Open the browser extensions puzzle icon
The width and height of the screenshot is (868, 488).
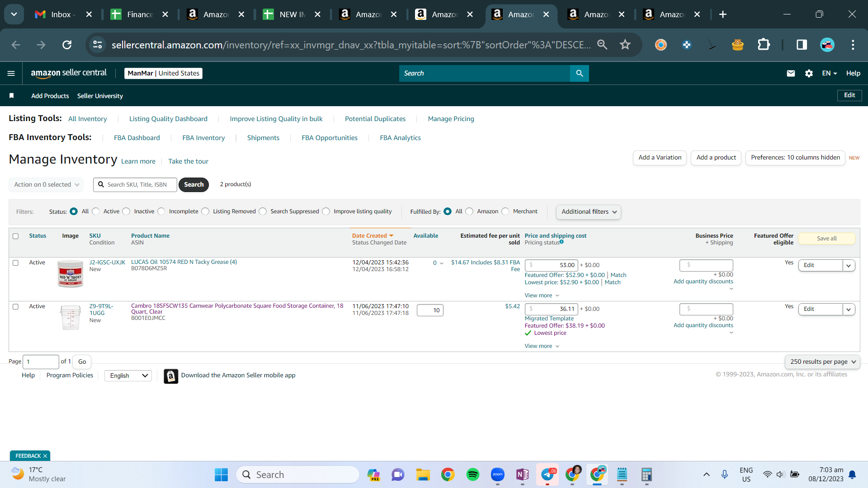pos(764,45)
